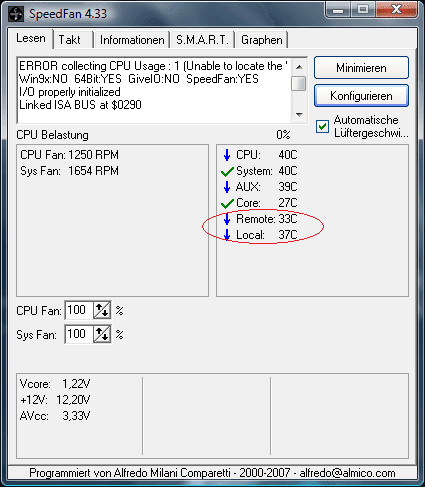The width and height of the screenshot is (425, 487).
Task: Click the green checkmark beside System temperature
Action: (227, 172)
